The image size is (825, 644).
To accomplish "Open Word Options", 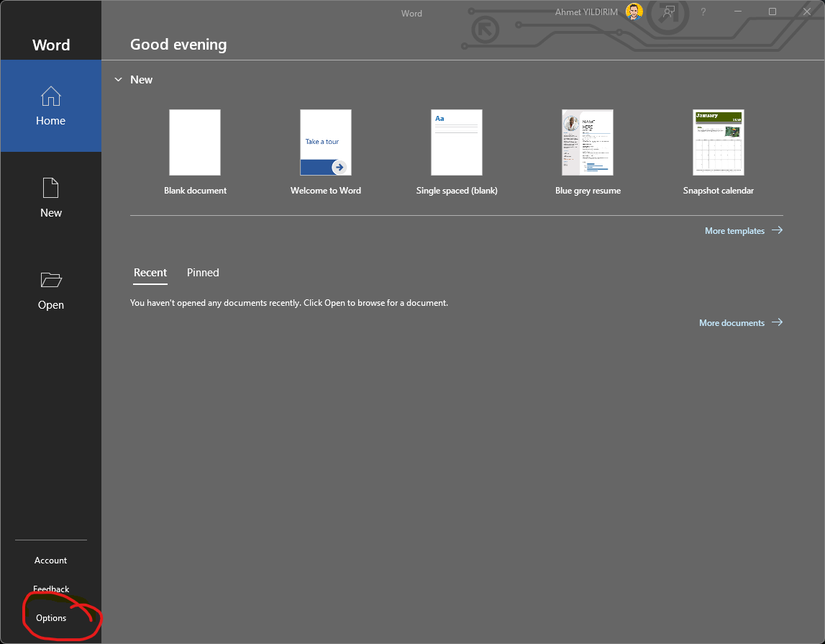I will pos(51,617).
